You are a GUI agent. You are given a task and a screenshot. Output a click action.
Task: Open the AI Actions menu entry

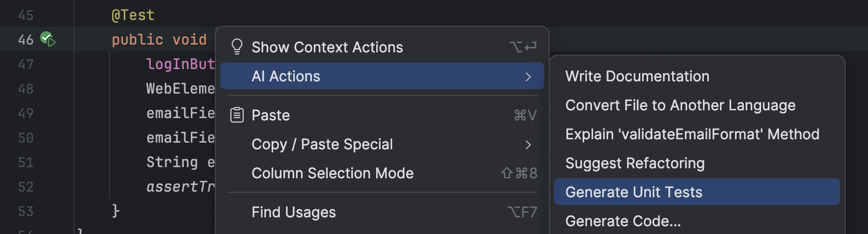pyautogui.click(x=382, y=76)
